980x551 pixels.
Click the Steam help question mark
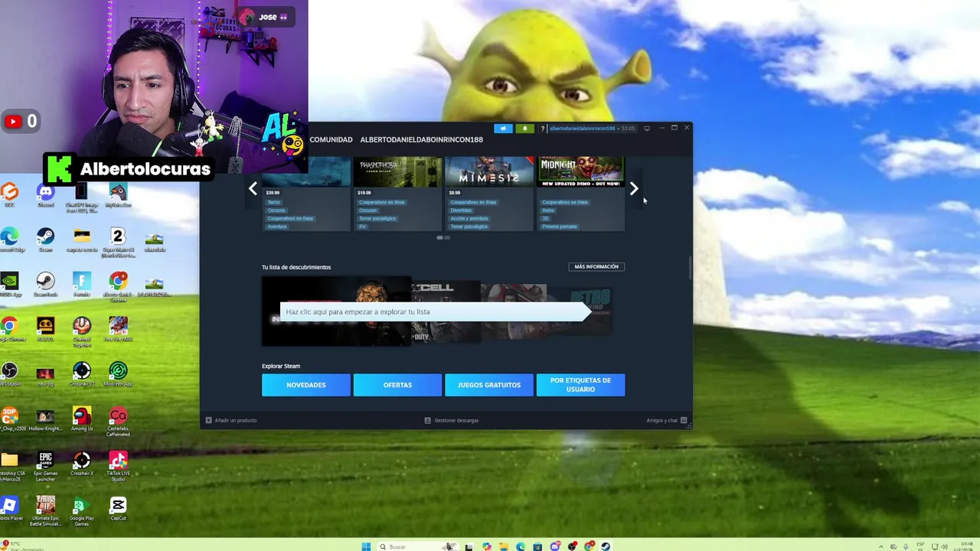[542, 129]
